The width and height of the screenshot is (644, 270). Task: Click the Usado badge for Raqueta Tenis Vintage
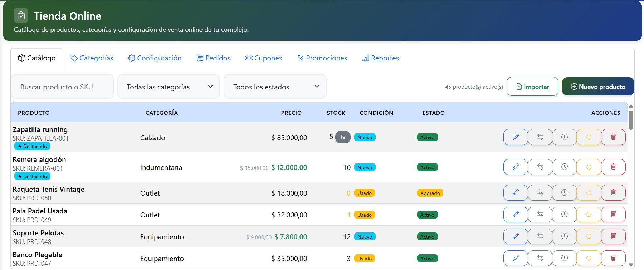(x=365, y=193)
